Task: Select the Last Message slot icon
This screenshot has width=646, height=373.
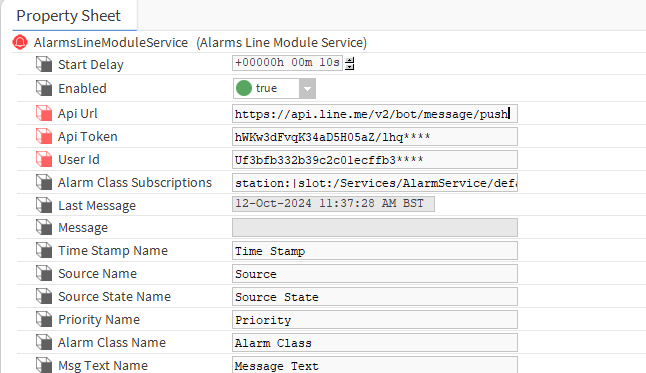Action: (44, 205)
